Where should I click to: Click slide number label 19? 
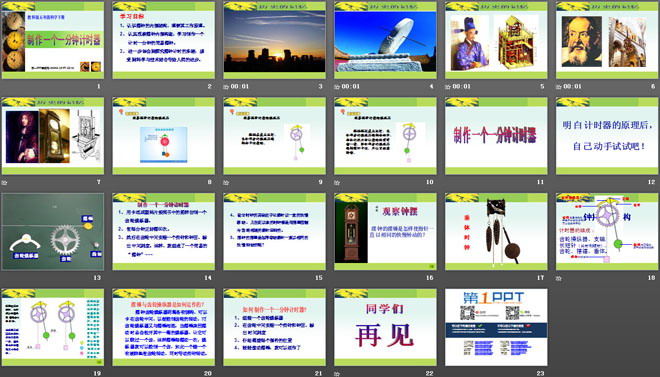pos(97,373)
